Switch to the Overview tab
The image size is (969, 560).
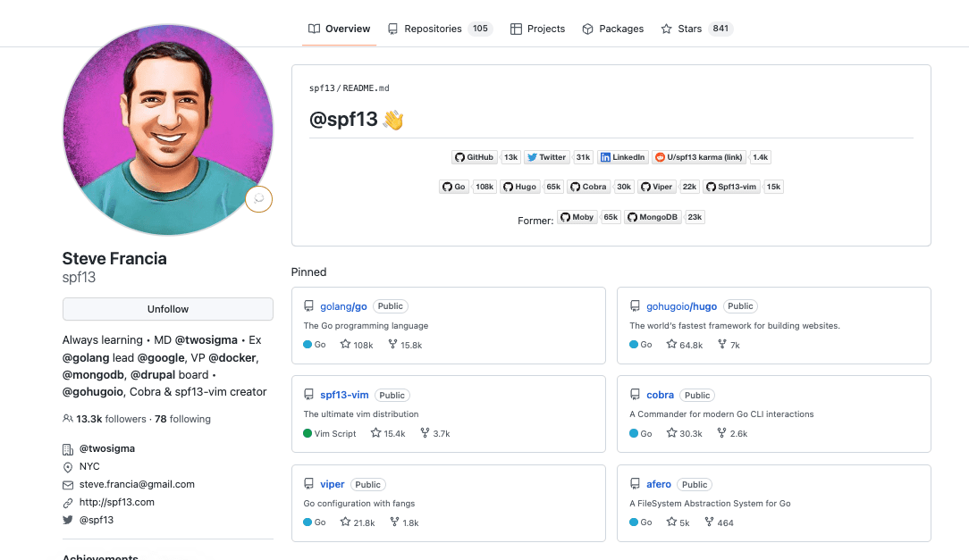pyautogui.click(x=340, y=29)
